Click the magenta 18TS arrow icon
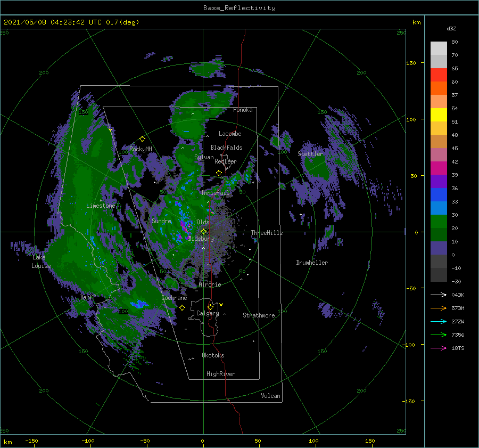479x448 pixels. 439,348
